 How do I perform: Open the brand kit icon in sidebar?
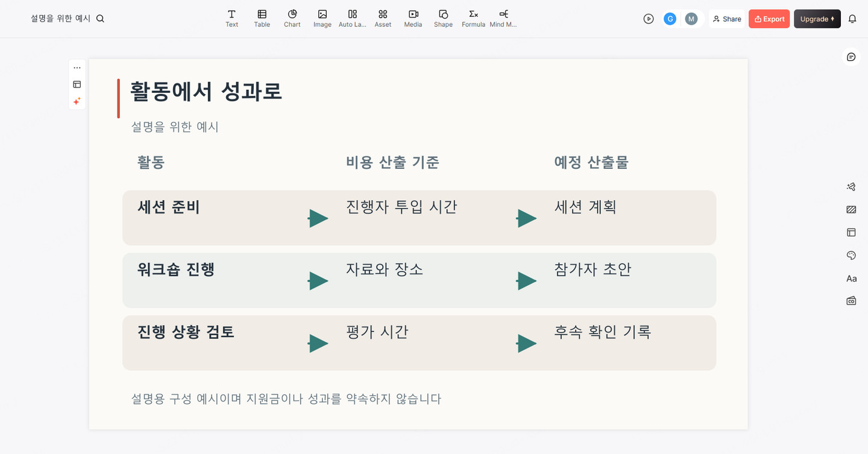pos(851,300)
